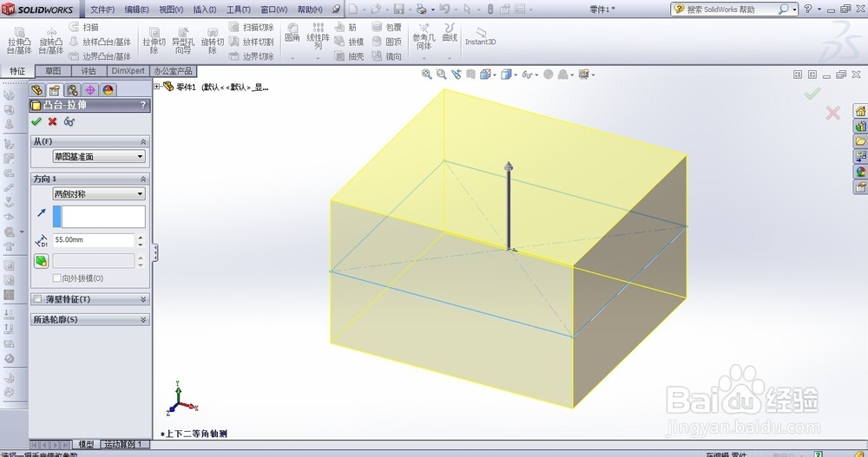Click the green confirm checkmark in the viewport corner
The image size is (868, 457).
point(812,94)
